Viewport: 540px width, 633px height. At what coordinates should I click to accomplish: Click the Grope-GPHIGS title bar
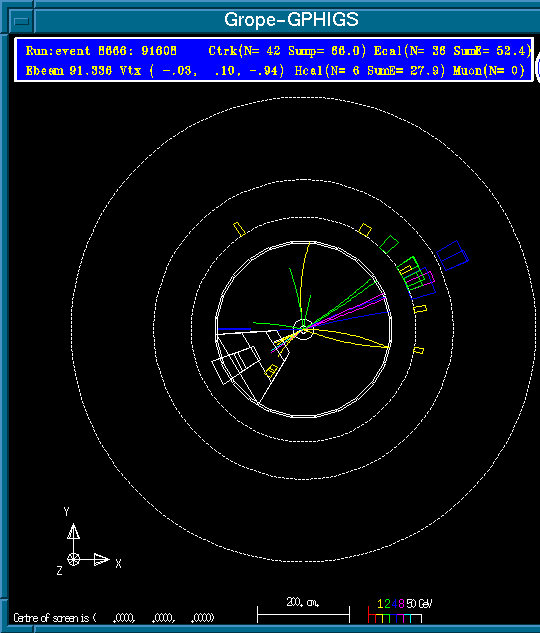pos(291,20)
